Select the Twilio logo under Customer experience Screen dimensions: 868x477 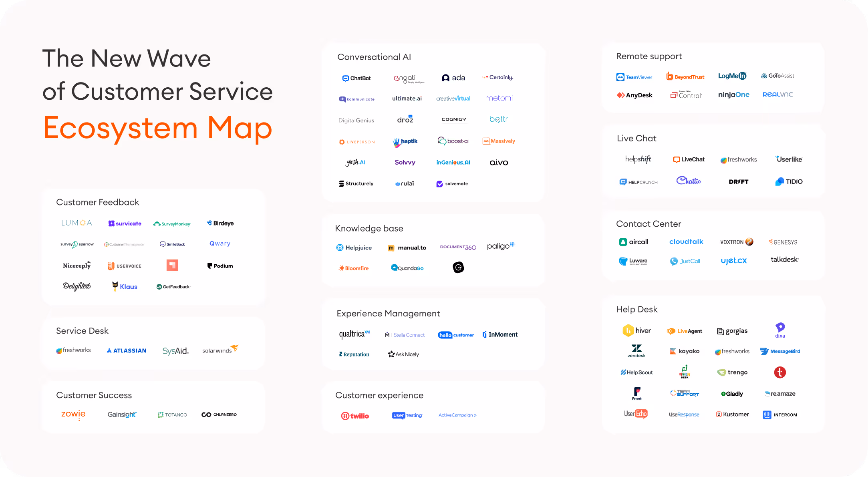click(355, 416)
